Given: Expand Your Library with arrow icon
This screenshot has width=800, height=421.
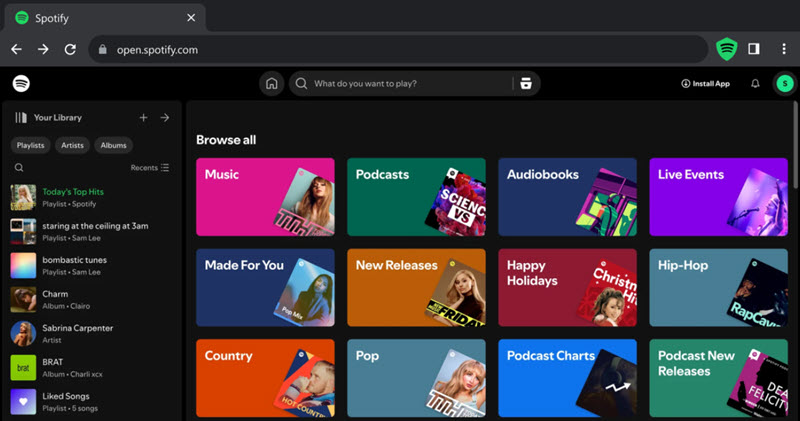Looking at the screenshot, I should pyautogui.click(x=165, y=118).
